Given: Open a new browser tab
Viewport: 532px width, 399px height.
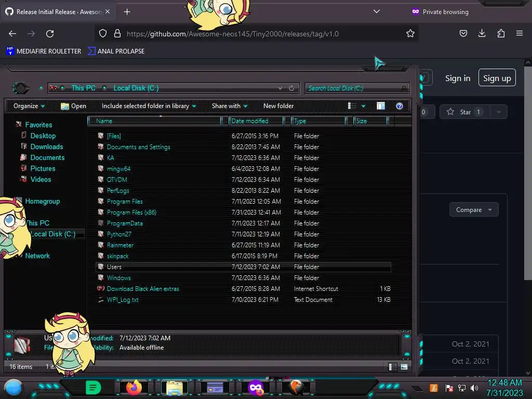Looking at the screenshot, I should pos(127,12).
